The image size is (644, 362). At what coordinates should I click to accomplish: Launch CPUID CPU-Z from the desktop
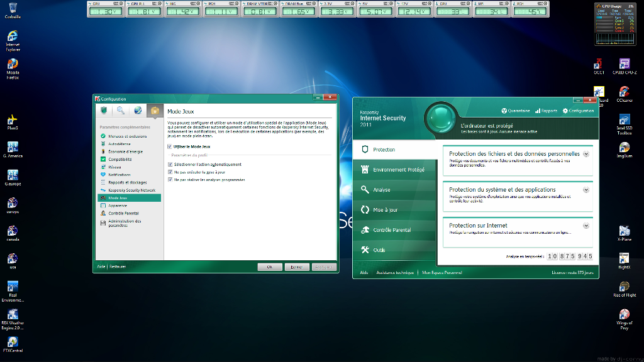pyautogui.click(x=625, y=67)
